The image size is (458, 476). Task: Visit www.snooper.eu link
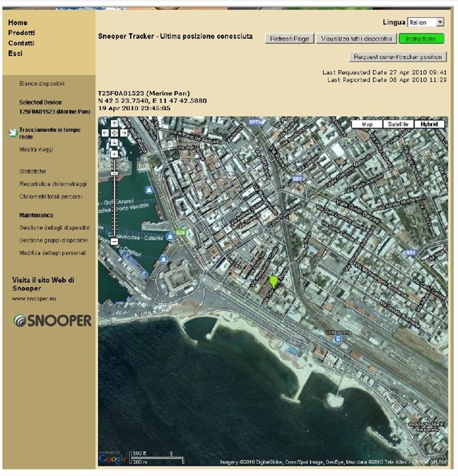point(34,299)
